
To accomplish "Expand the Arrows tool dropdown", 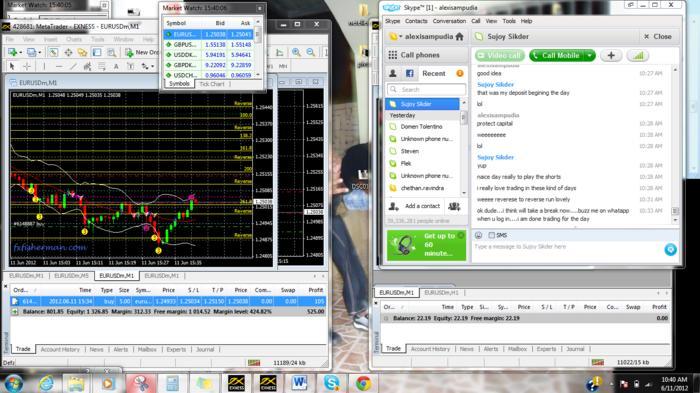I will click(152, 67).
